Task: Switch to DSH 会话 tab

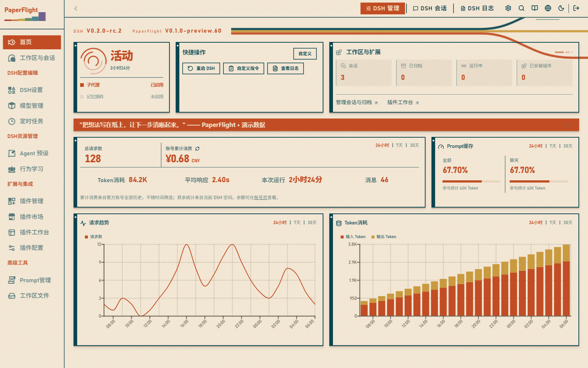Action: pos(430,8)
